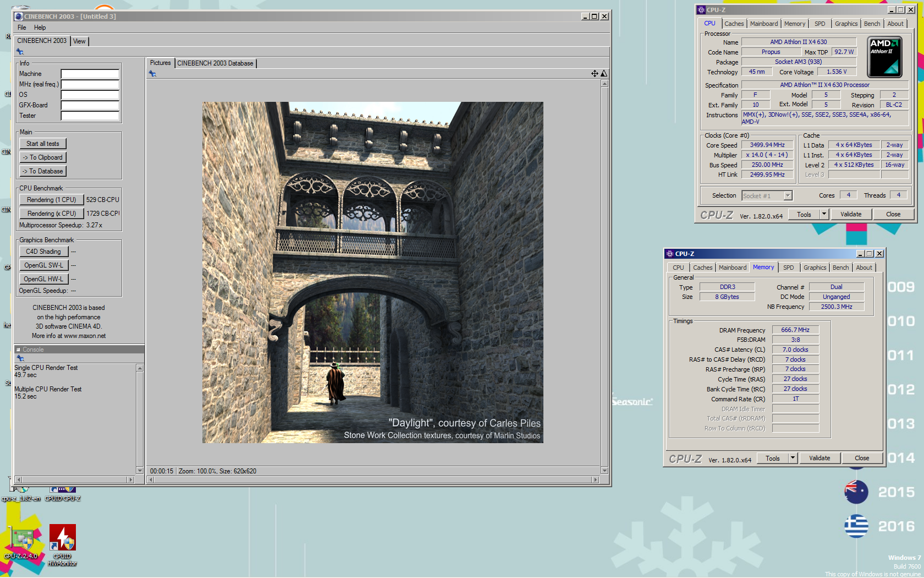This screenshot has width=924, height=578.
Task: Switch to the View tab in CINEBENCH
Action: coord(79,41)
